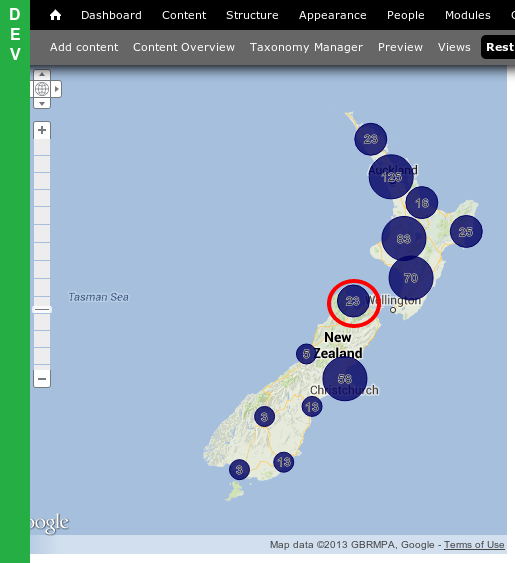
Task: Click the Wellington city dot marker
Action: point(393,310)
